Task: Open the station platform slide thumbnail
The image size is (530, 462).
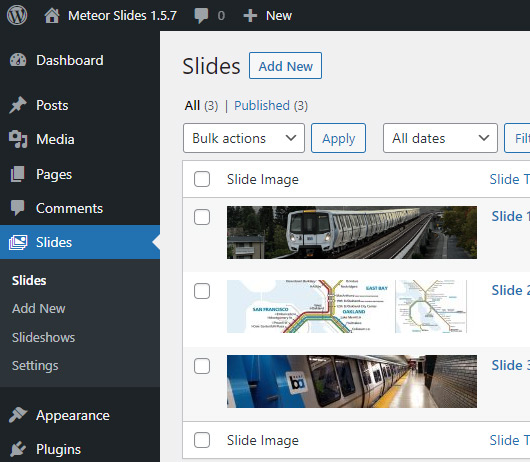Action: pos(352,381)
